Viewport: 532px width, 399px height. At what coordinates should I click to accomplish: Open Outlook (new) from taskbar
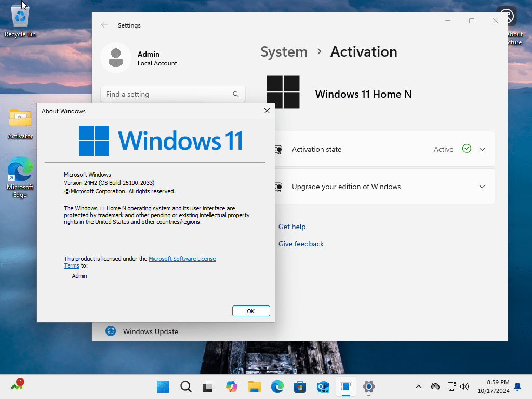pos(323,387)
